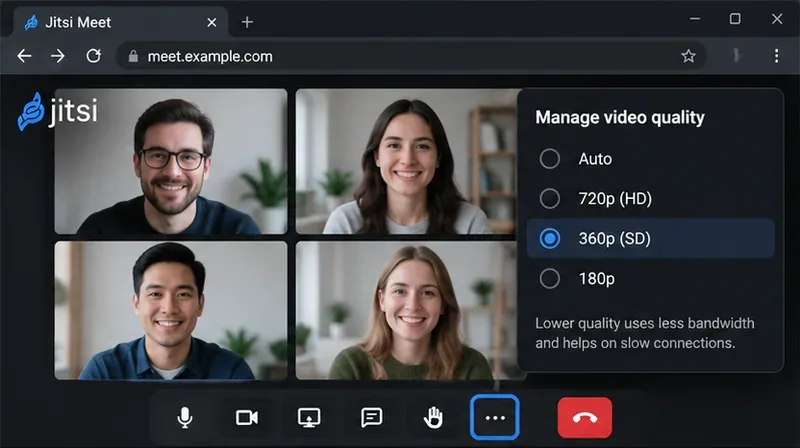
Task: Focus the meet.example.com address field
Action: (x=411, y=56)
